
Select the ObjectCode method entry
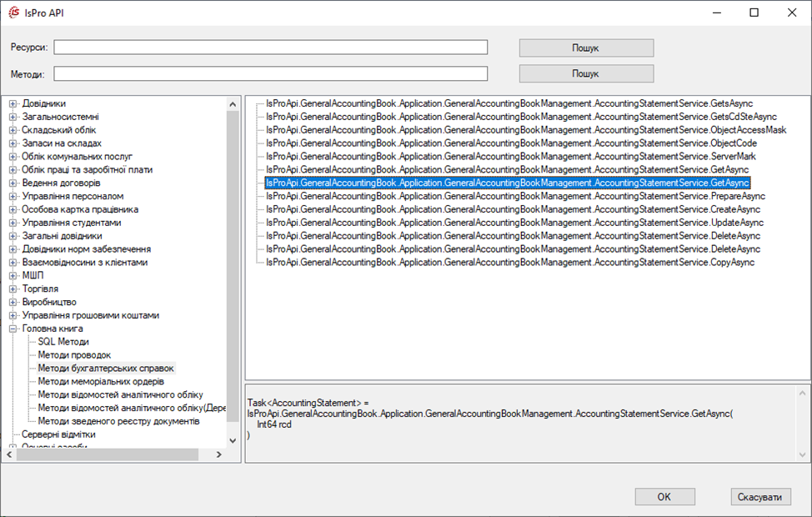pos(511,143)
